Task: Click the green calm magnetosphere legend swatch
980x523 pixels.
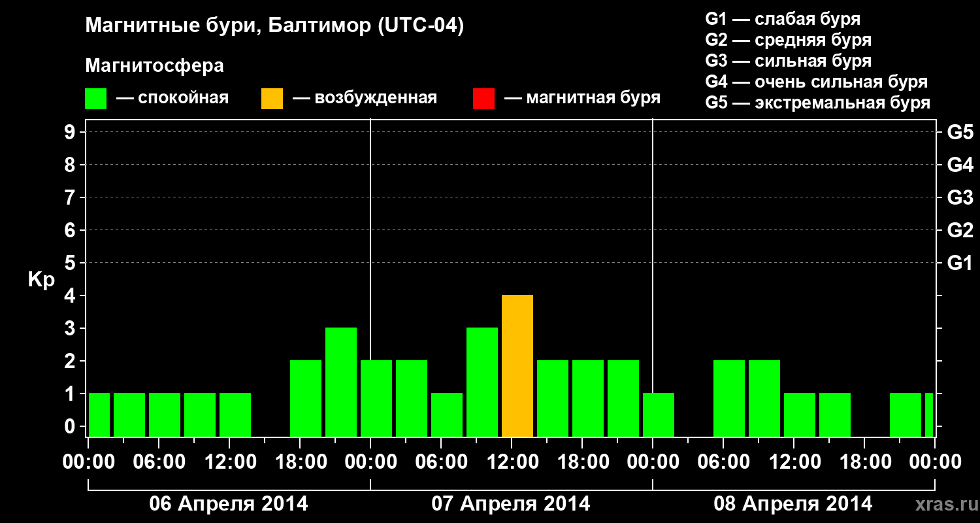Action: (x=96, y=99)
